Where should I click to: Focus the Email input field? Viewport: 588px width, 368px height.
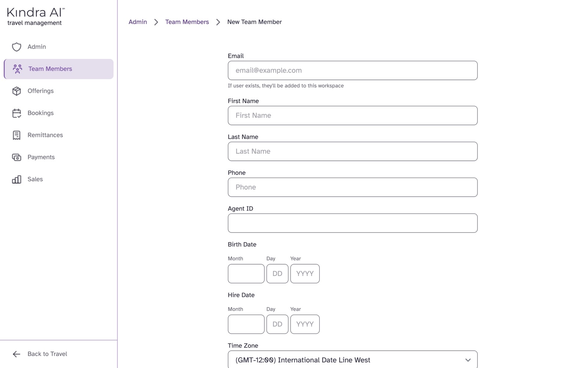click(x=352, y=70)
